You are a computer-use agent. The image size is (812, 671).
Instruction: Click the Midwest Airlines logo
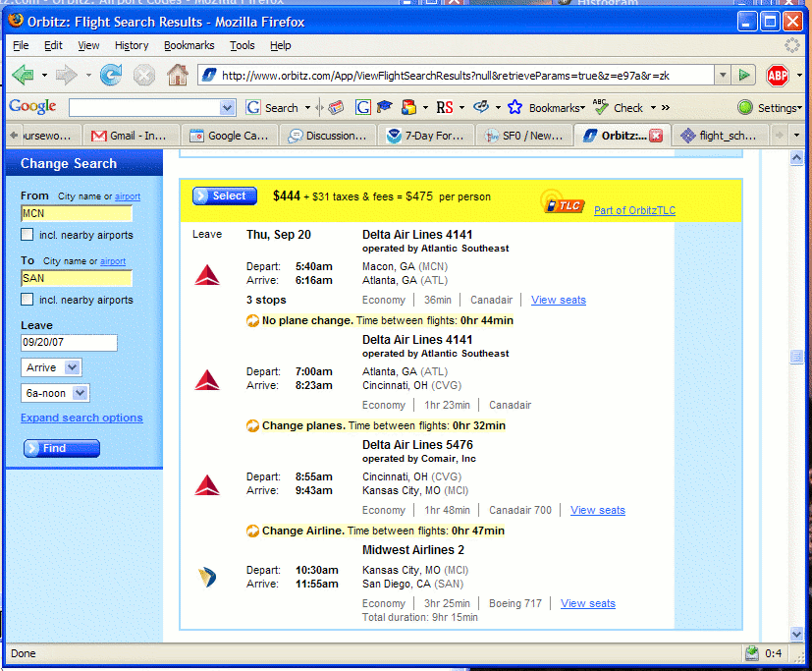(207, 578)
